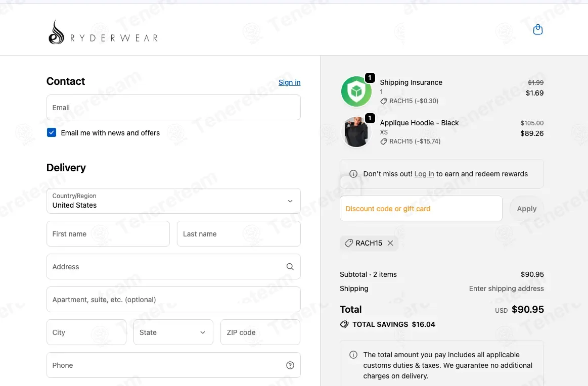Focus the ZIP code field
588x386 pixels.
tap(260, 332)
